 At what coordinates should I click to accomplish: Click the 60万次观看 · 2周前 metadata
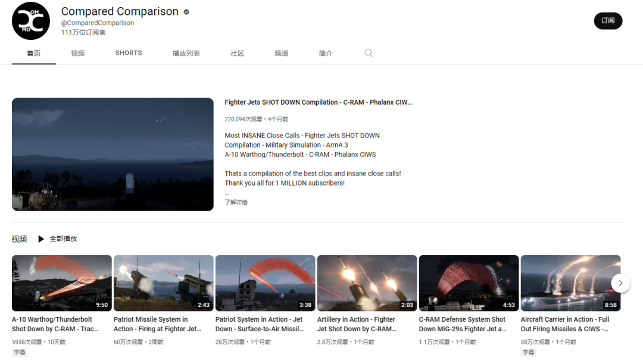coord(138,342)
